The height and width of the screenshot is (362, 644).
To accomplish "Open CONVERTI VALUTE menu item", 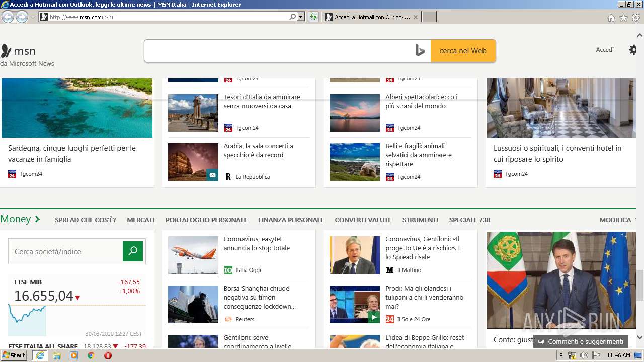I will [x=363, y=220].
